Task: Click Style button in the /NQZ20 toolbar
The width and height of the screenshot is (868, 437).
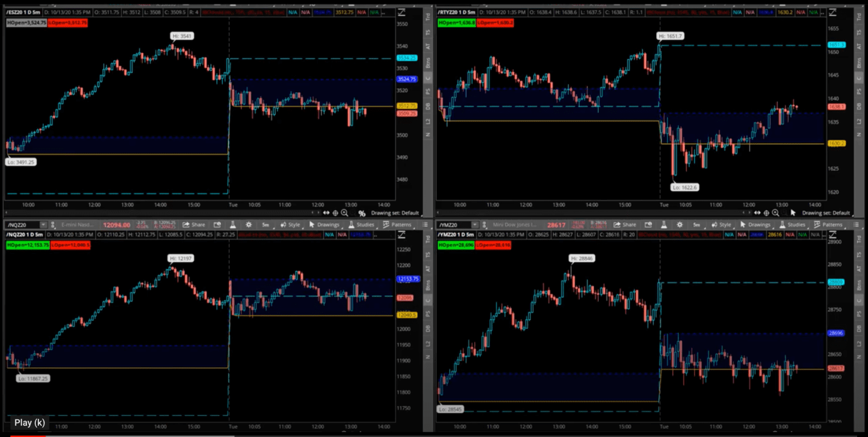Action: (290, 225)
